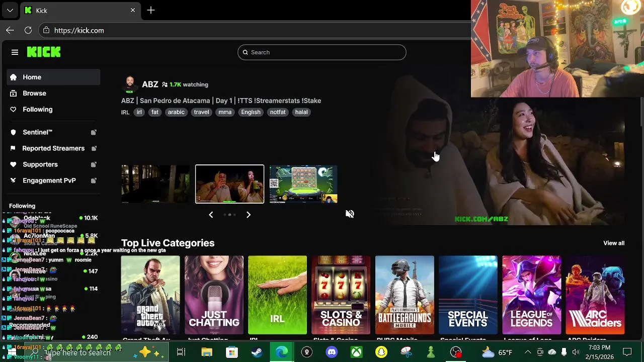Click View all for Top Live Categories
Image resolution: width=644 pixels, height=362 pixels.
(x=614, y=243)
